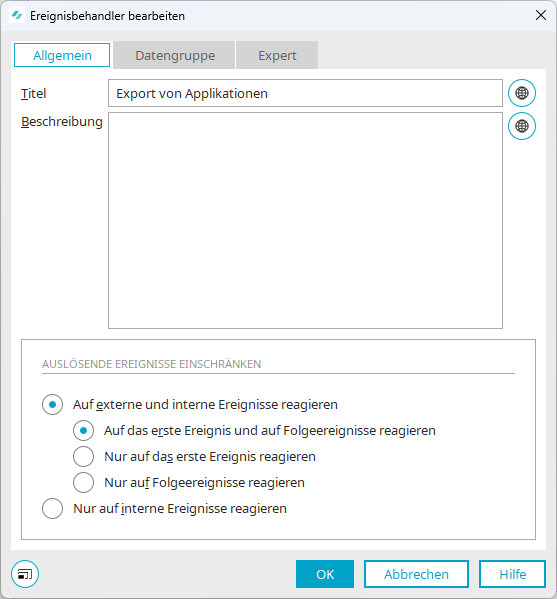Click the window layout icon bottom-left
557x599 pixels.
(25, 574)
